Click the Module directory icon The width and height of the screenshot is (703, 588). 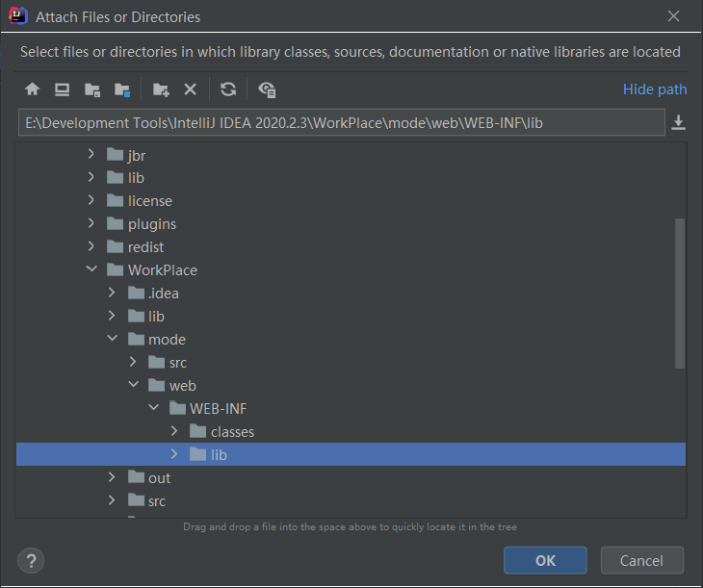(122, 89)
